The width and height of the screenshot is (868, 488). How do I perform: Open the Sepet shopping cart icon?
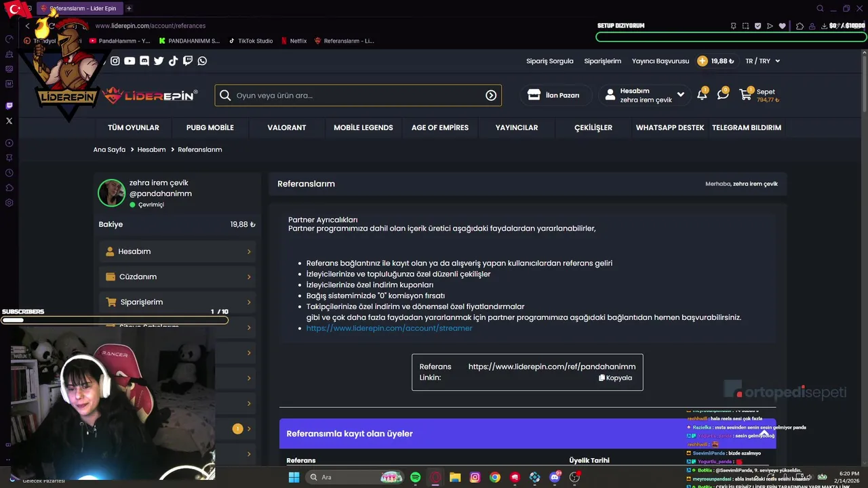click(746, 95)
